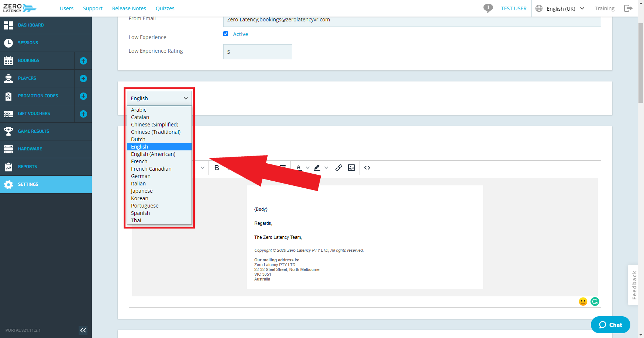The height and width of the screenshot is (338, 644).
Task: Click the globe language icon
Action: click(539, 8)
